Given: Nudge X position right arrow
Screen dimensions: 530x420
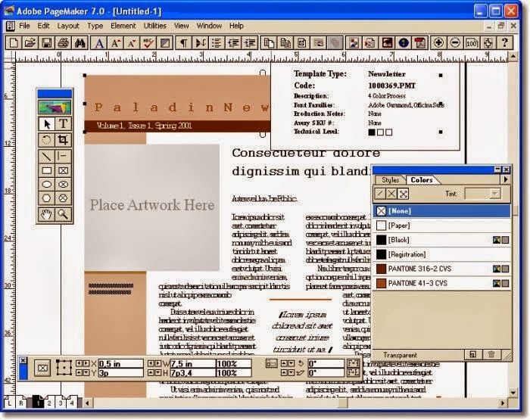Looking at the screenshot, I should click(x=86, y=363).
